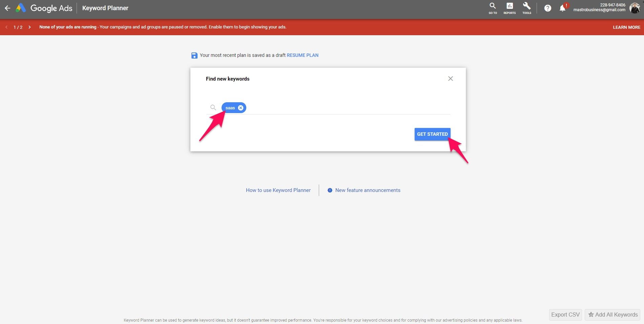Click the new feature badge icon
The width and height of the screenshot is (644, 324).
[x=330, y=190]
